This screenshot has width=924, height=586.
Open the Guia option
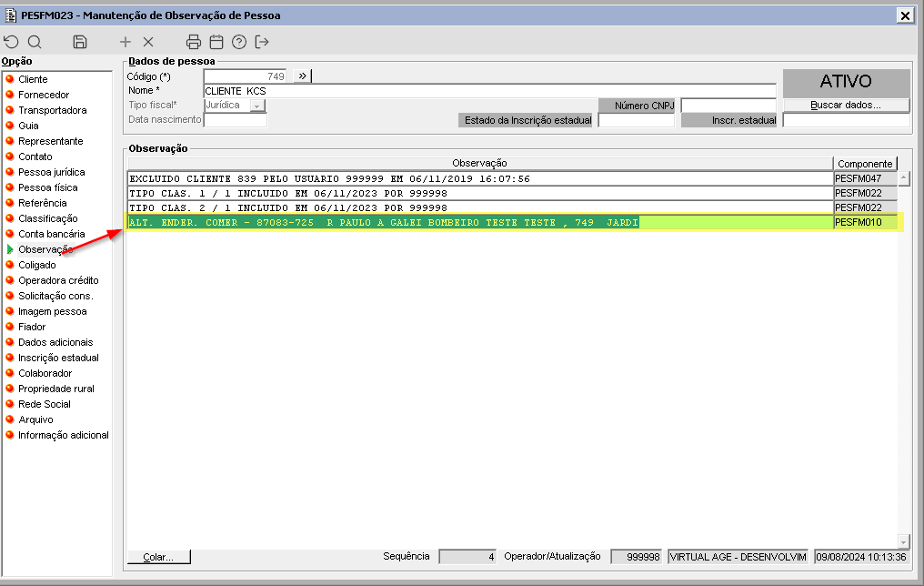click(28, 126)
